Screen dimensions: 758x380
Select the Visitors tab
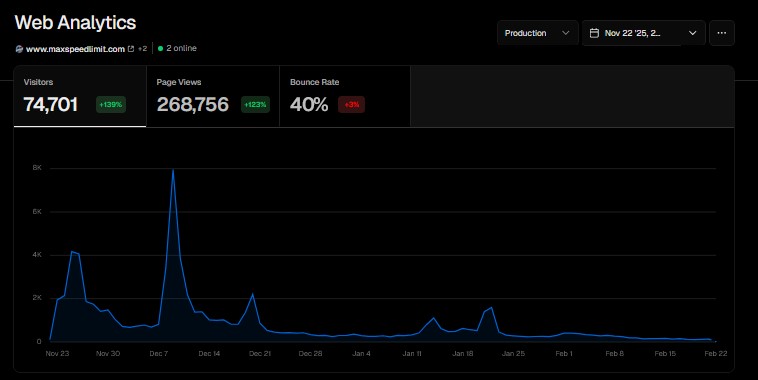click(80, 97)
